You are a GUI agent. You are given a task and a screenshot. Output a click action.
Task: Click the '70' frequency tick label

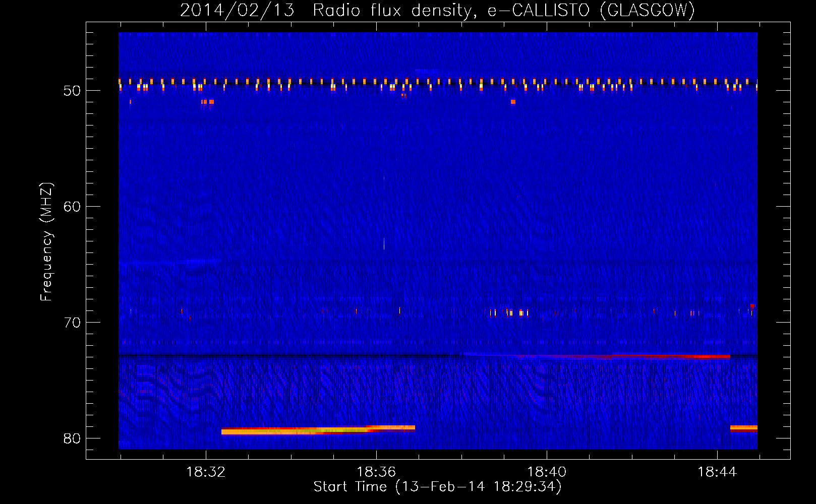(x=72, y=323)
